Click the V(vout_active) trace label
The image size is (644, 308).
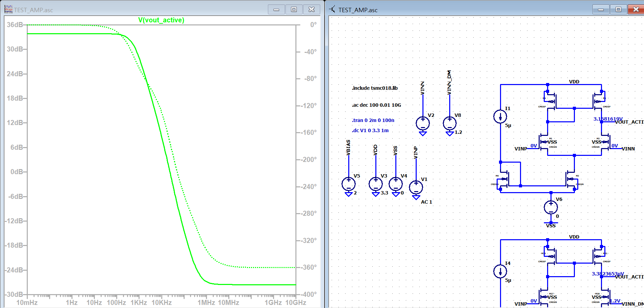coord(161,20)
